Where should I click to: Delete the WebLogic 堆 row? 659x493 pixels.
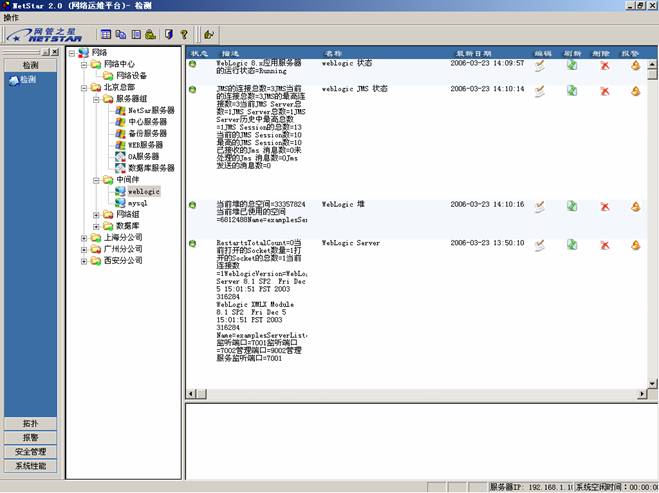(605, 207)
